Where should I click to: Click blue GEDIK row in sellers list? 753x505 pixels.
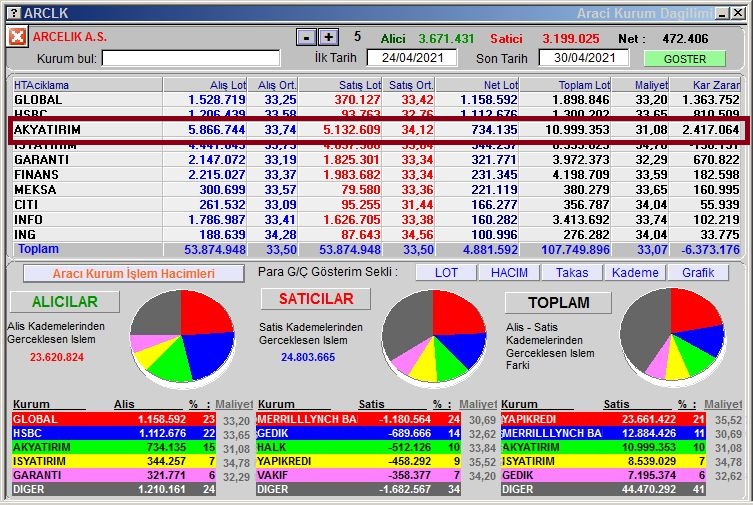click(x=359, y=433)
